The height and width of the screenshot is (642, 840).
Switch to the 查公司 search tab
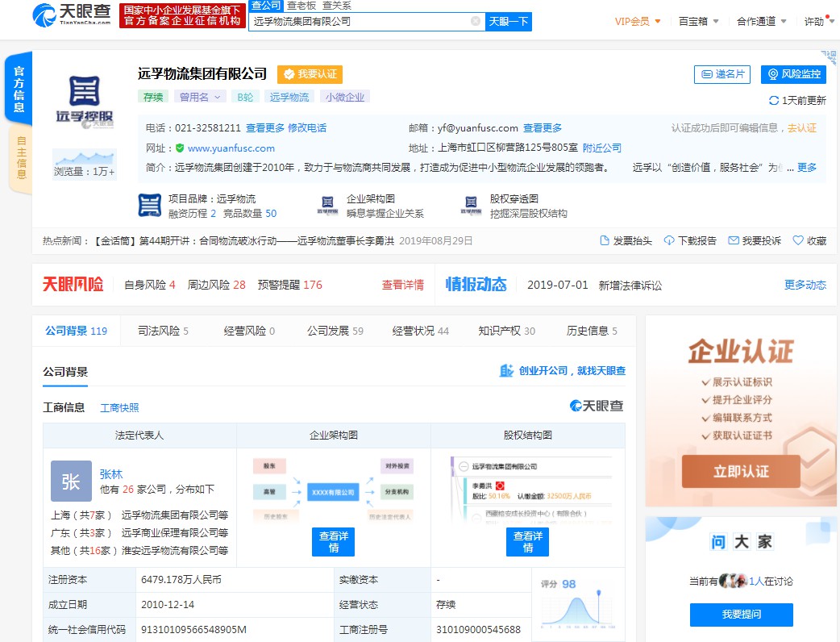[266, 6]
